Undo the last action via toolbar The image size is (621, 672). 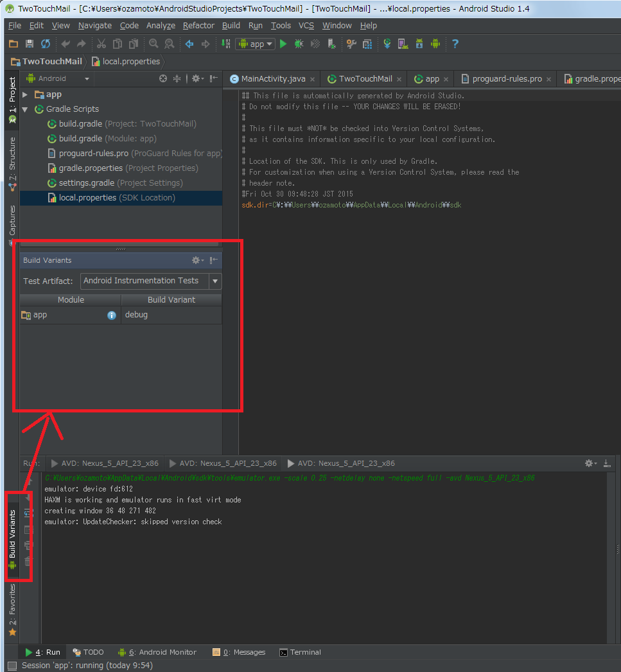point(66,44)
